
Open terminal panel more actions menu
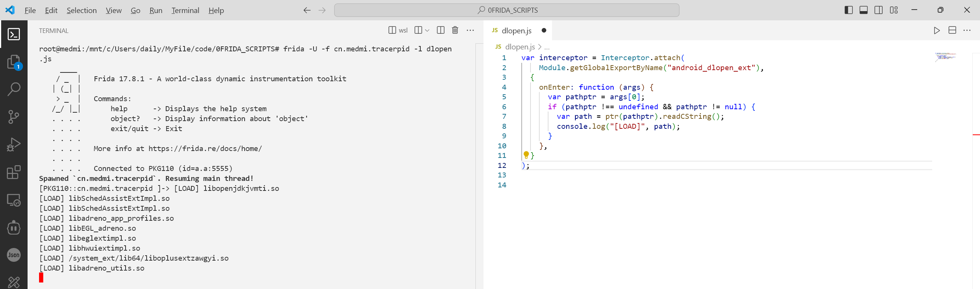coord(470,30)
